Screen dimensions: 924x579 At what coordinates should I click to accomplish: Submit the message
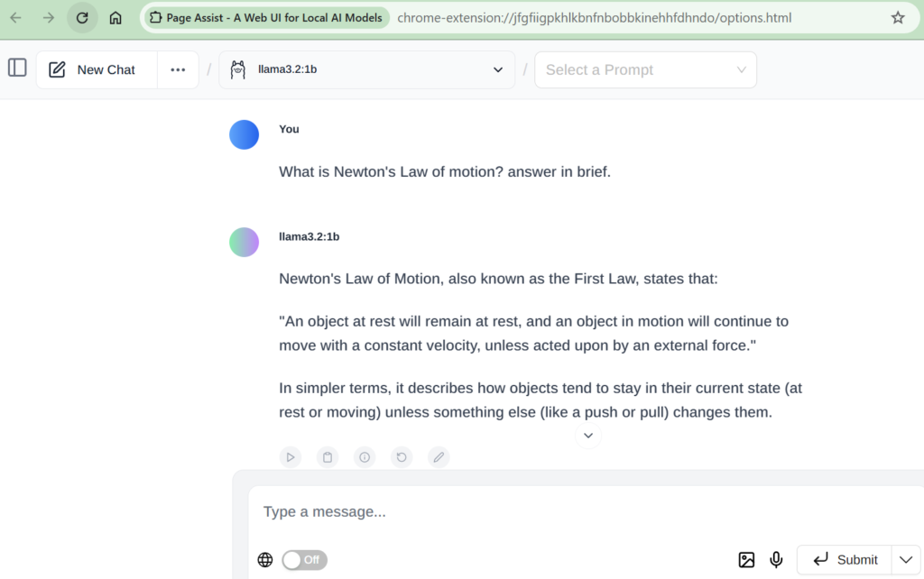click(x=845, y=560)
